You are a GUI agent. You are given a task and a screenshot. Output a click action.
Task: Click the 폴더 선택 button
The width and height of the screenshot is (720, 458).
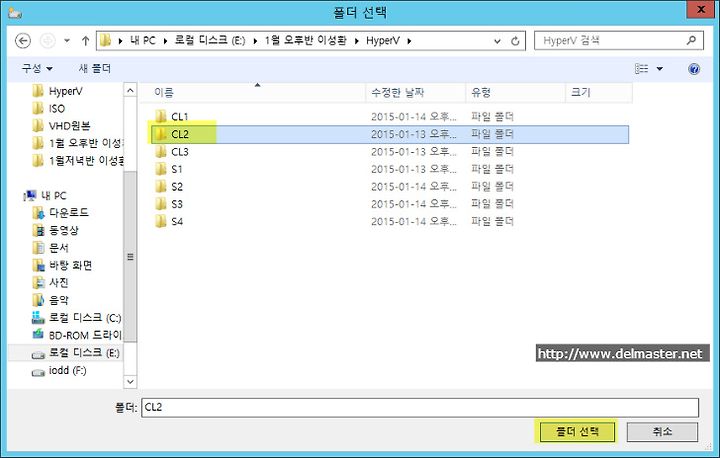click(x=577, y=432)
